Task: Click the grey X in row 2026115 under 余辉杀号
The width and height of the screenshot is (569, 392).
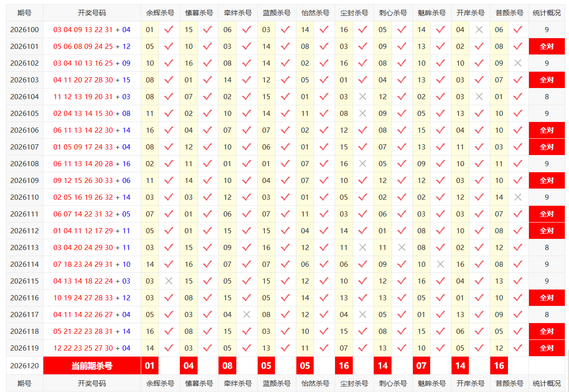Action: coord(169,281)
